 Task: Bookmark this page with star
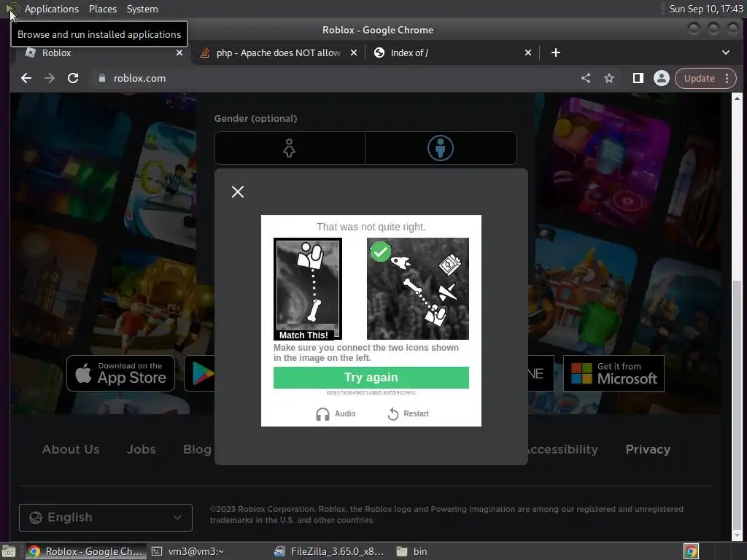point(609,78)
